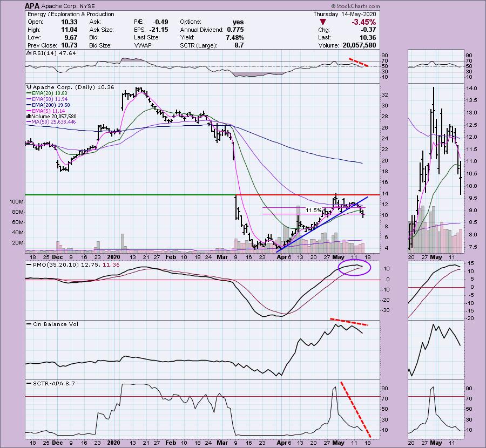Click the Last price value in the header
Viewport: 486px width, 448px height.
[x=368, y=37]
